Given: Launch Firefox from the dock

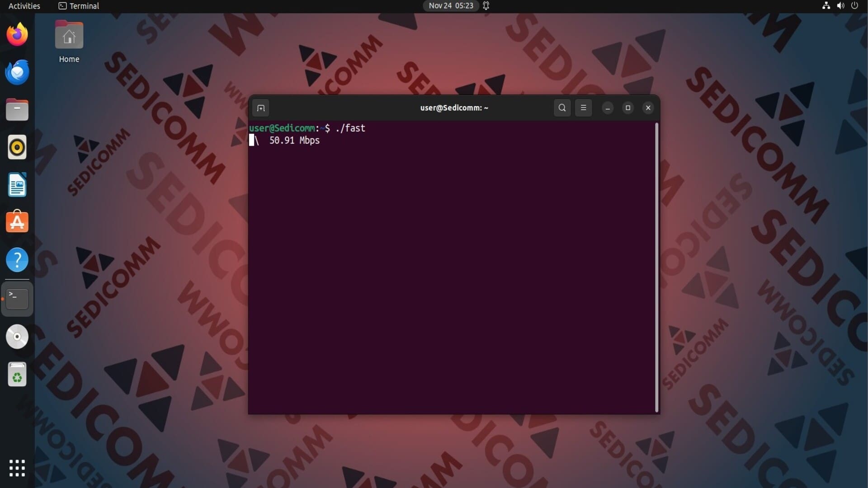Looking at the screenshot, I should [17, 35].
